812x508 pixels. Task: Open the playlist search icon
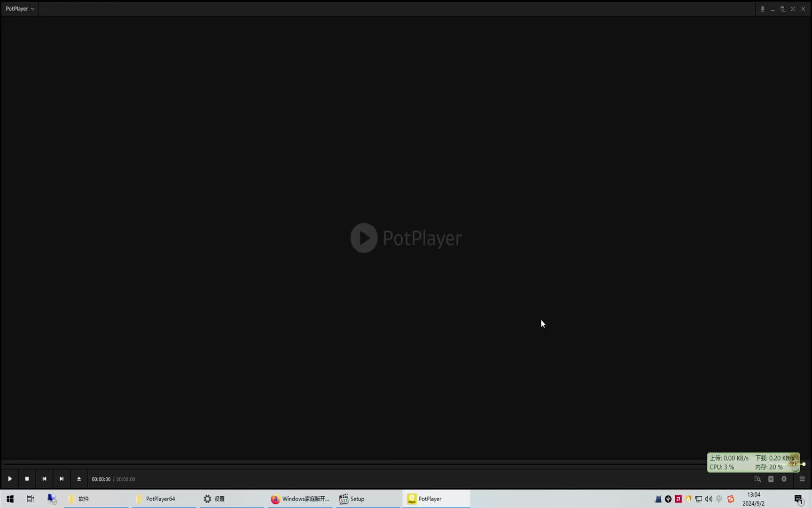point(757,479)
